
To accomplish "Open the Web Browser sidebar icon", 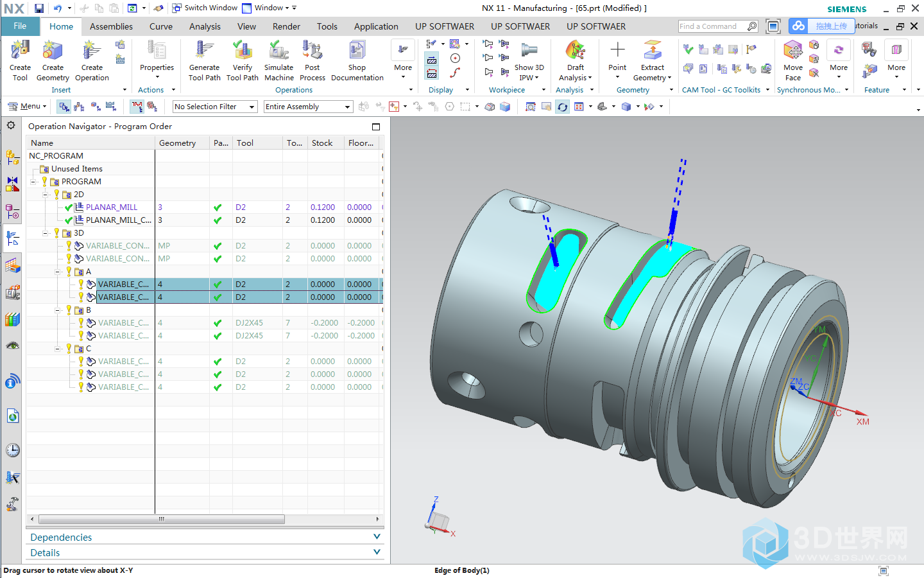I will (12, 416).
